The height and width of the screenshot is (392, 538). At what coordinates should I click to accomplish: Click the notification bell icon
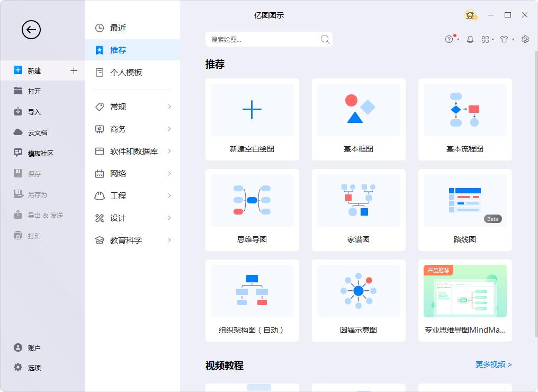[x=470, y=40]
